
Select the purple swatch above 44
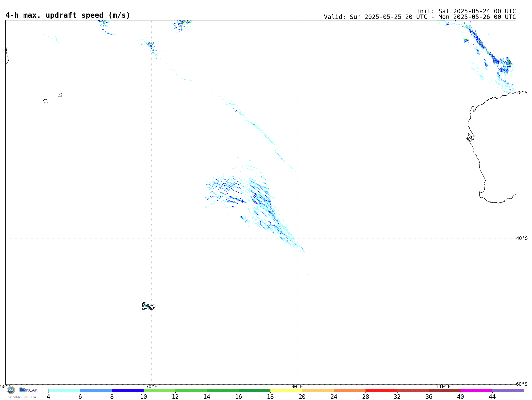[x=508, y=391]
